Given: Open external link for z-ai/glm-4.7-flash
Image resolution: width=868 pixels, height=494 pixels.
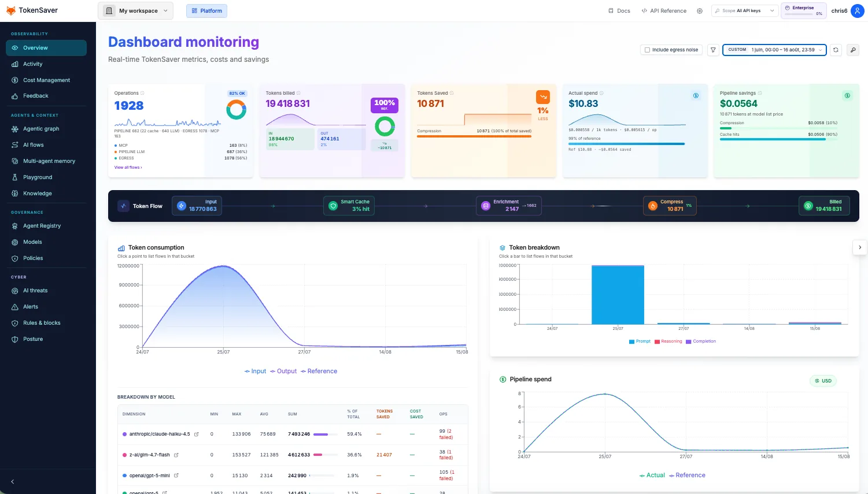Looking at the screenshot, I should [176, 455].
